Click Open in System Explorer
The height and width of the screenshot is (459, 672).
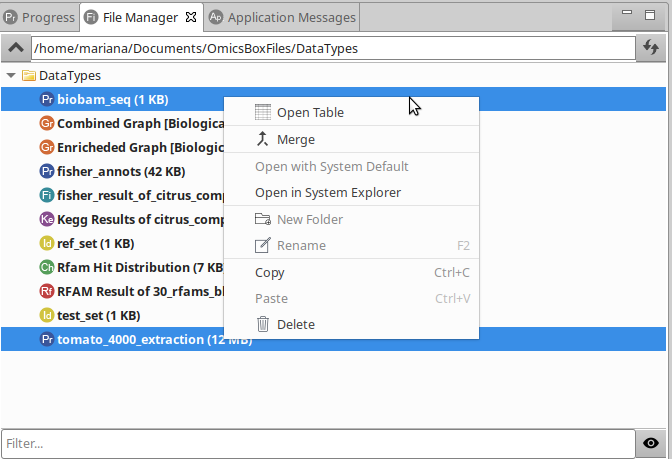328,192
